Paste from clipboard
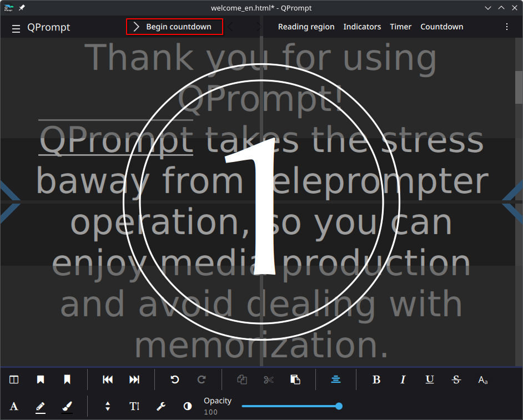This screenshot has height=420, width=523. (x=295, y=379)
